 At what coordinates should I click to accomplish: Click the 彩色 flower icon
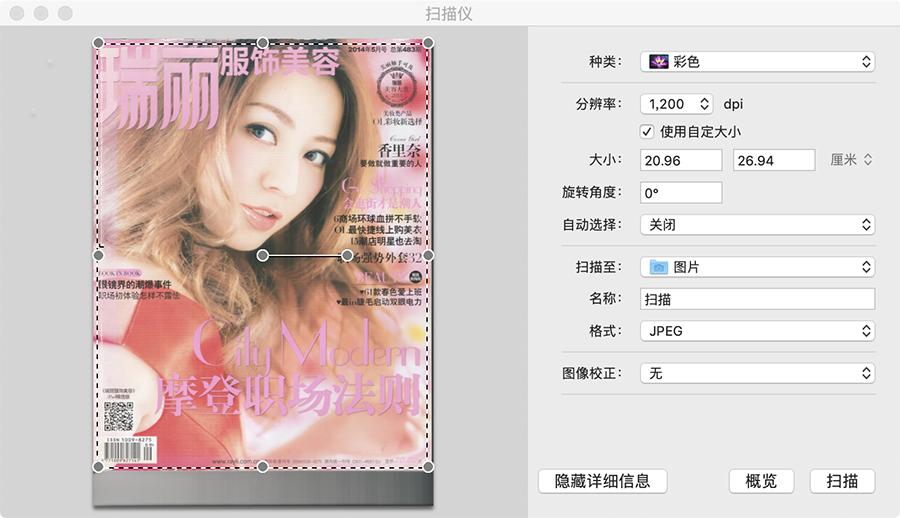[658, 61]
